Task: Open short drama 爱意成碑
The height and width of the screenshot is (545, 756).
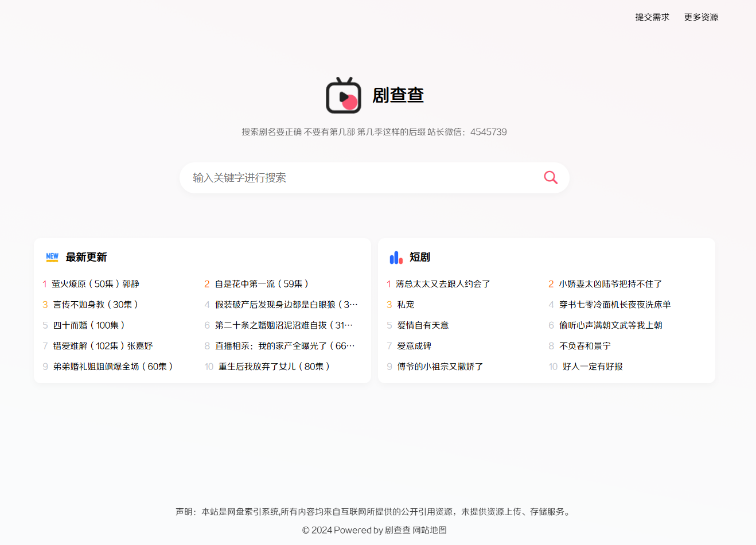Action: coord(414,346)
